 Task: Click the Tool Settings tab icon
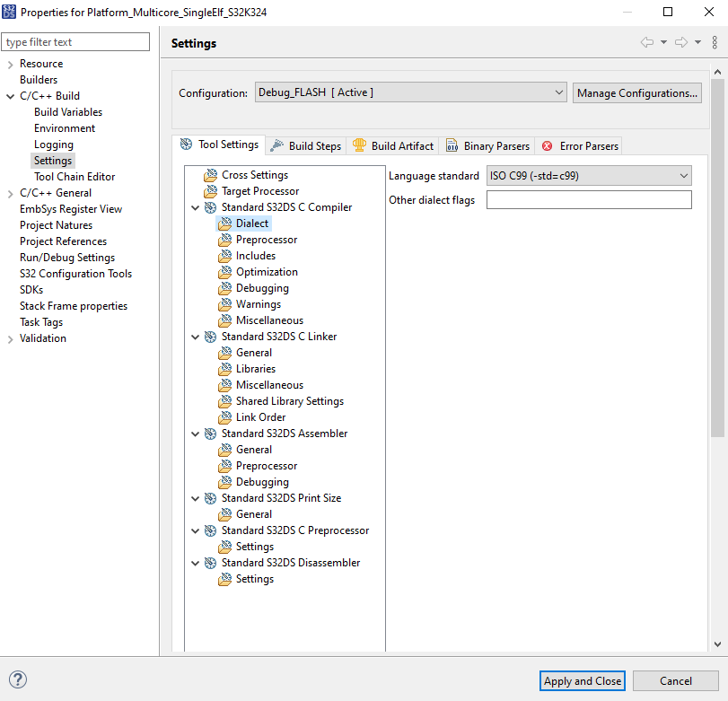(186, 145)
